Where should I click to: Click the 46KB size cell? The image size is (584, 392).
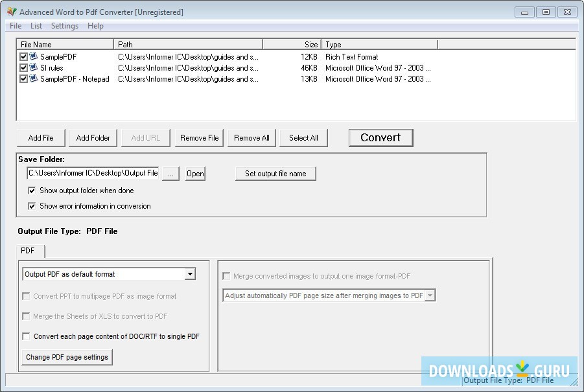point(309,68)
